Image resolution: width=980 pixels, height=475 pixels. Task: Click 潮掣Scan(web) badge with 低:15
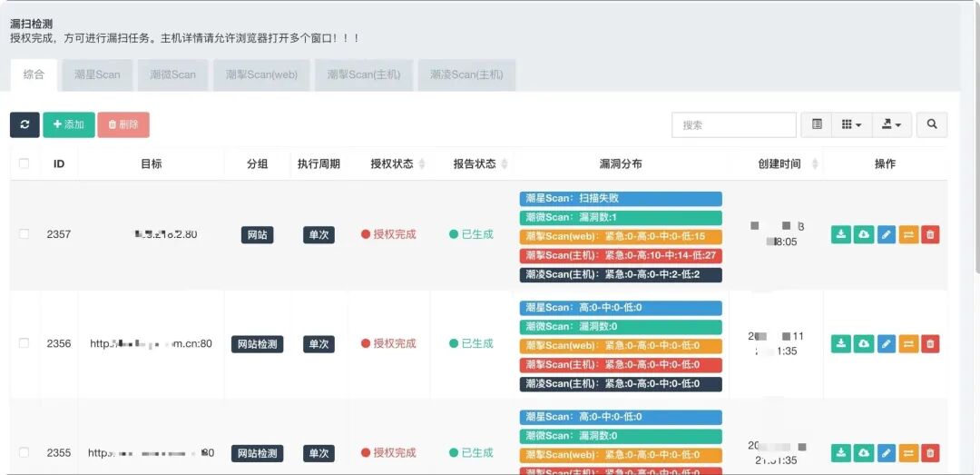click(x=621, y=236)
